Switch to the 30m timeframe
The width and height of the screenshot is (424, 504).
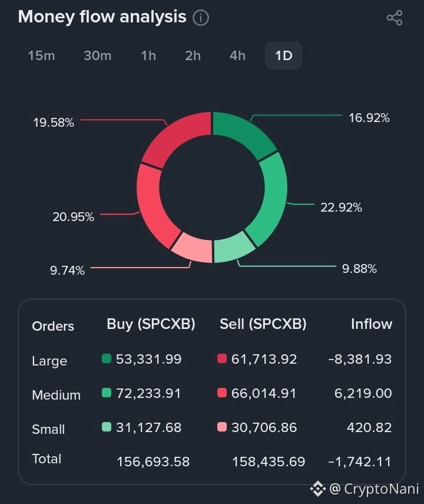[x=98, y=55]
